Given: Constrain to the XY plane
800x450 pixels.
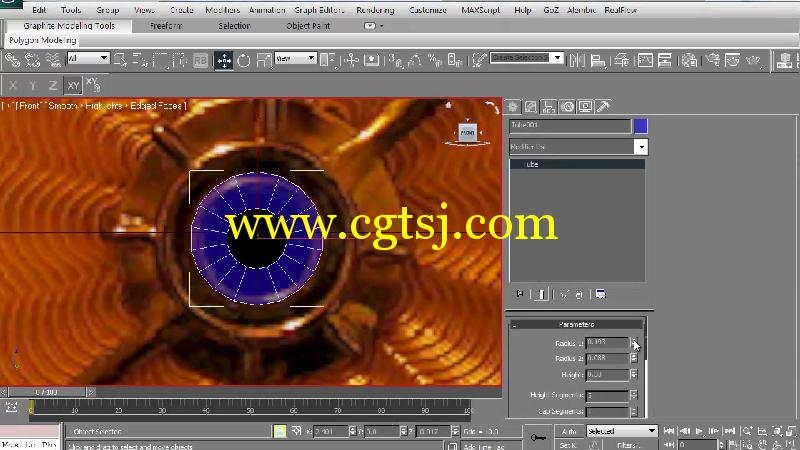Looking at the screenshot, I should click(x=73, y=86).
